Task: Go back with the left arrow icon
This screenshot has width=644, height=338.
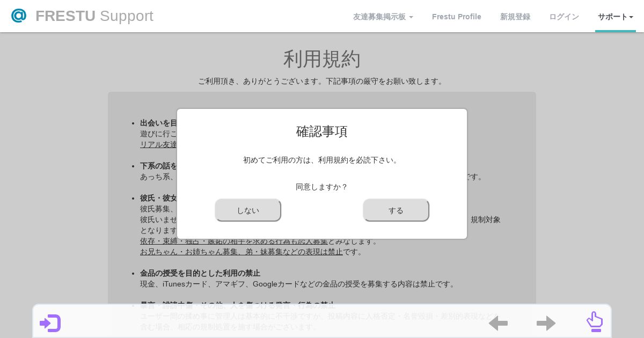Action: coord(498,323)
